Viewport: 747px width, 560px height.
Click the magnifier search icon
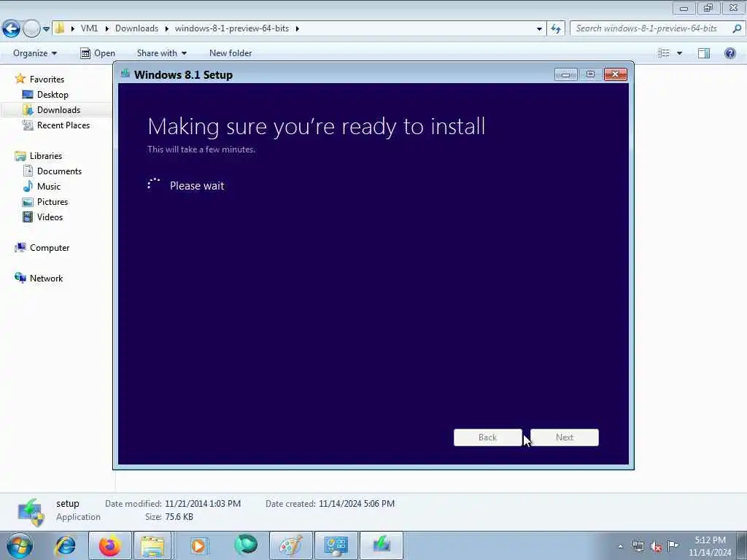point(737,28)
